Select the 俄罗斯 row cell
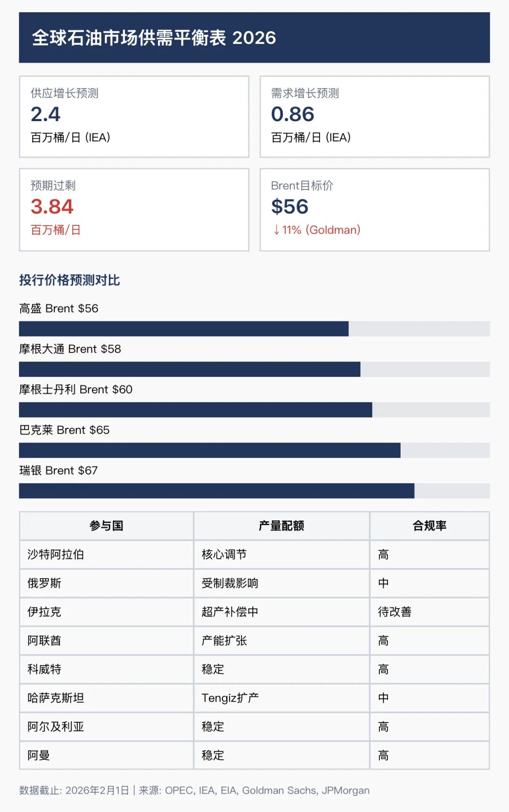This screenshot has height=812, width=509. 44,583
